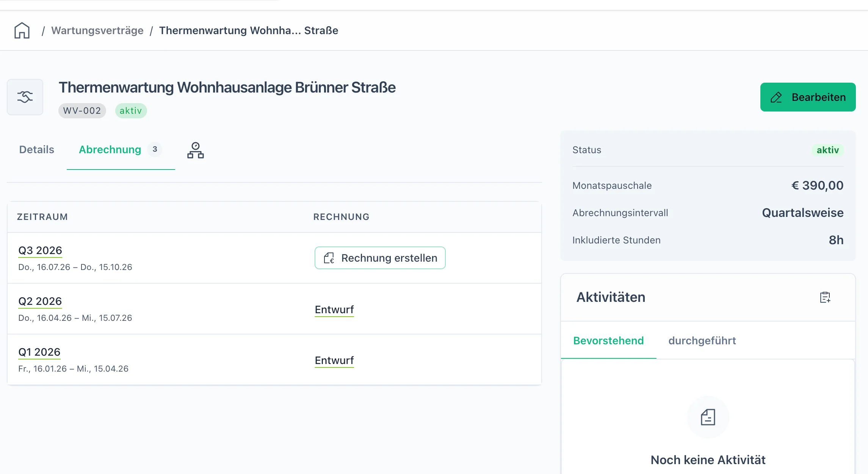The image size is (868, 474).
Task: Click date range Do., 16.07.26 – Do., 15.10.26
Action: (75, 267)
